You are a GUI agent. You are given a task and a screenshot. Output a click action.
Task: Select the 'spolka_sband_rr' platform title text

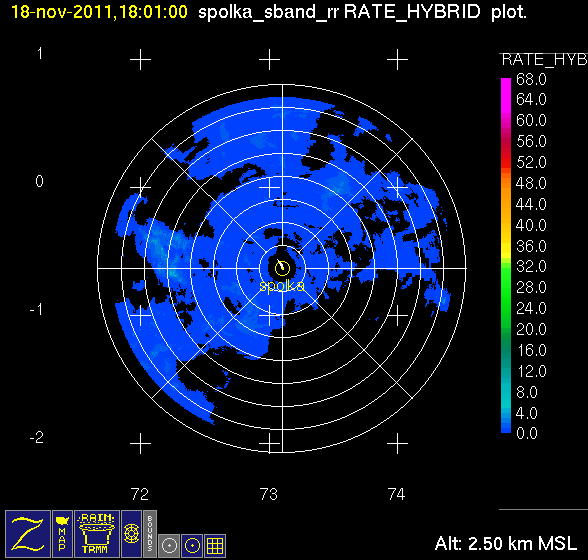[268, 12]
